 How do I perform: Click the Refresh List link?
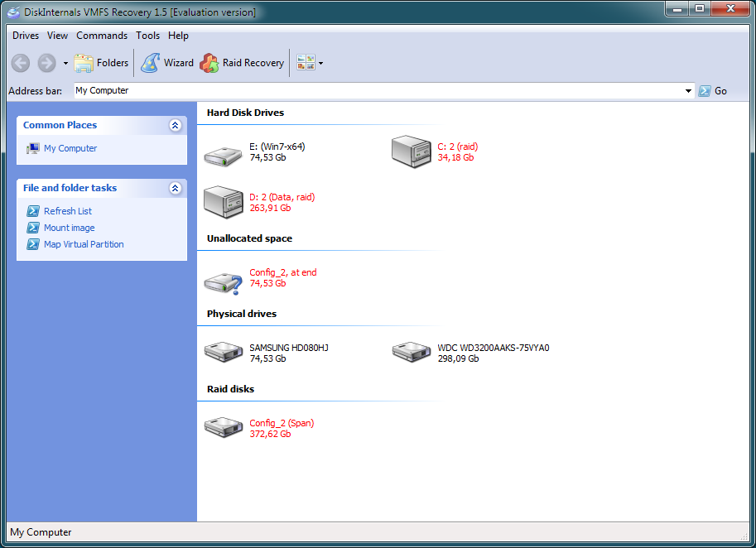coord(68,211)
